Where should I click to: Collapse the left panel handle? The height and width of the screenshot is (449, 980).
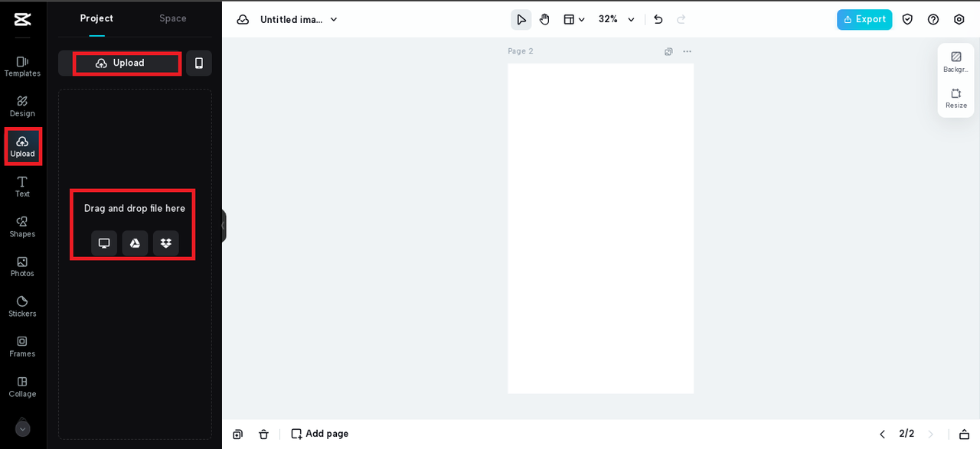[x=224, y=226]
